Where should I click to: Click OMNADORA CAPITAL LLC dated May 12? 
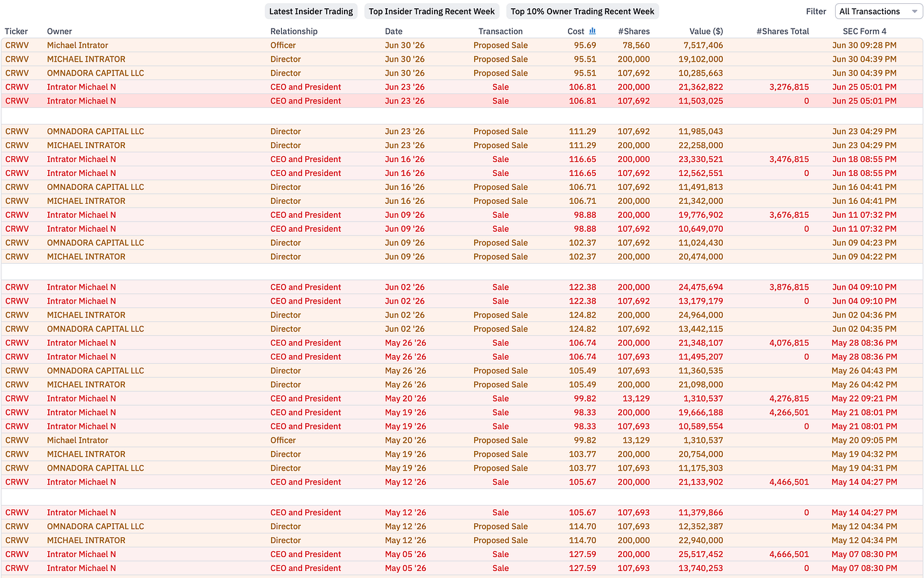[x=95, y=526]
